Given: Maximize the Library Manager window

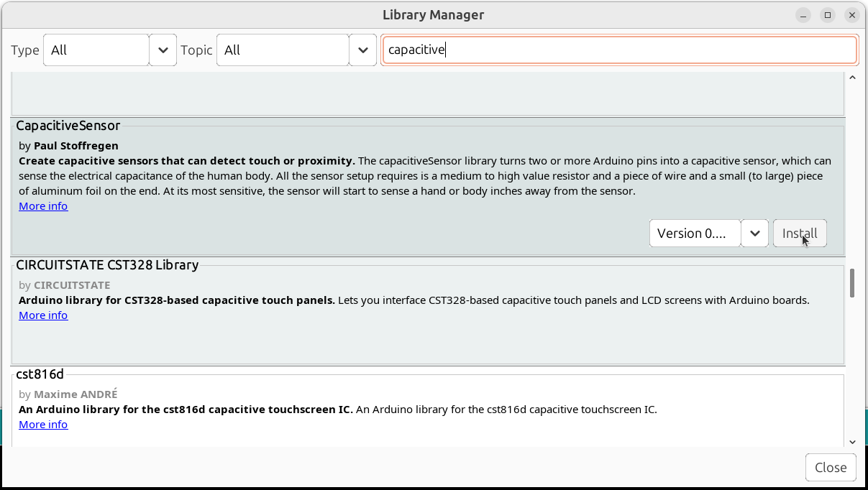Looking at the screenshot, I should [x=828, y=15].
